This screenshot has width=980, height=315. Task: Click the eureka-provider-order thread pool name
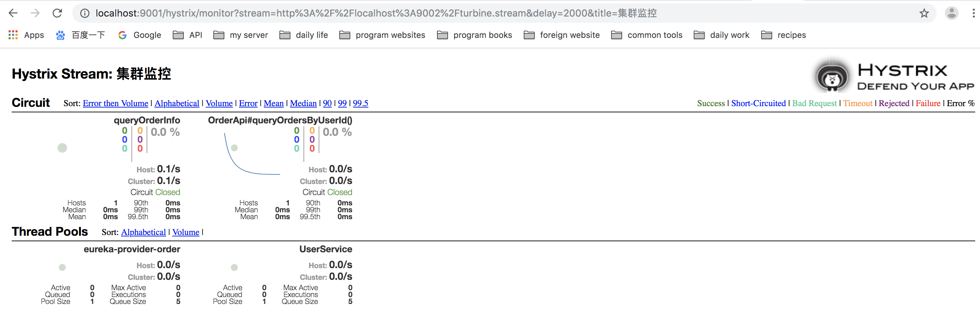[132, 249]
